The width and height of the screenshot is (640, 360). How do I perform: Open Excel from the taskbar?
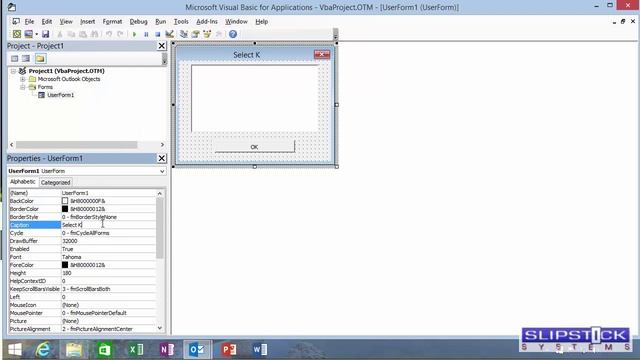tap(136, 350)
